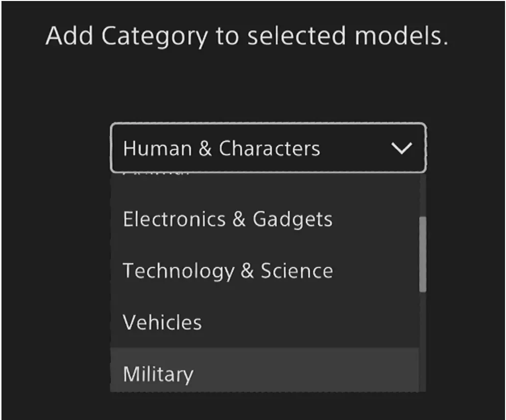The height and width of the screenshot is (420, 506).
Task: Set category to Military
Action: point(158,373)
